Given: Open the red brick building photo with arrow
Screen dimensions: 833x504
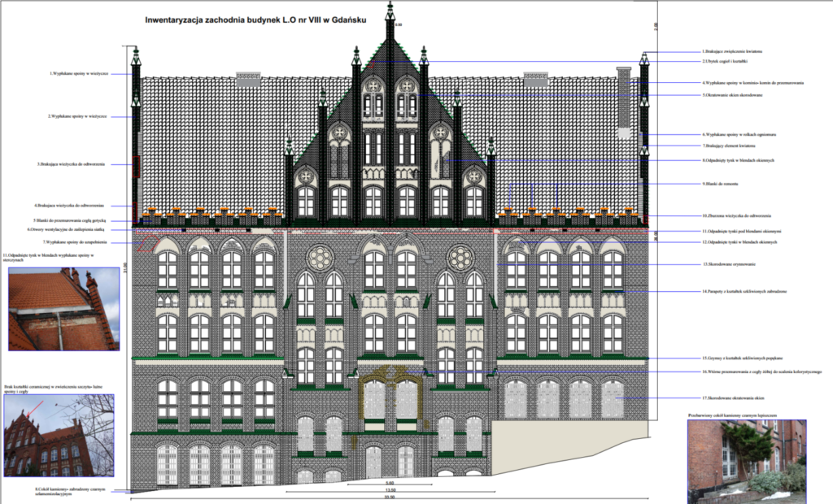Looking at the screenshot, I should [59, 436].
